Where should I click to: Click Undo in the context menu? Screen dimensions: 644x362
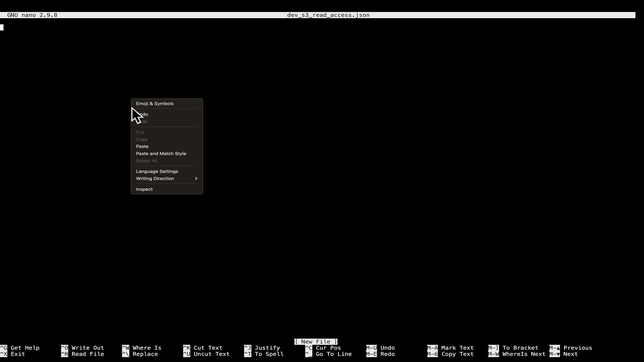click(x=144, y=114)
